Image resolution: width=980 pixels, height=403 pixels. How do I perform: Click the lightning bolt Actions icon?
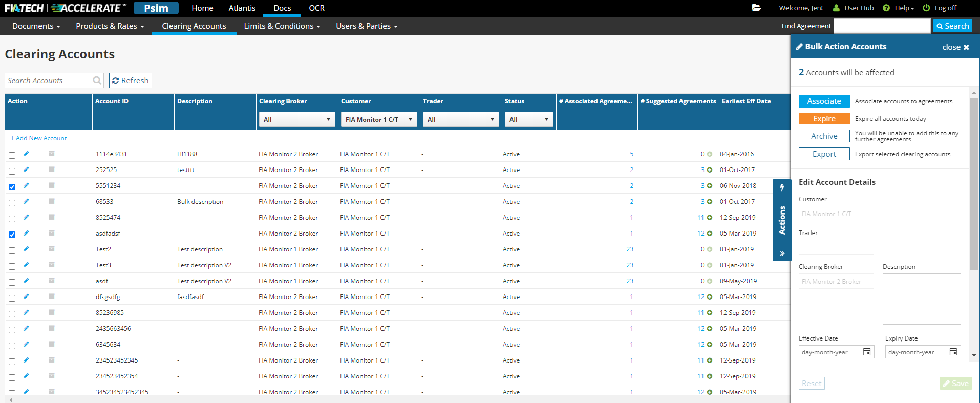(782, 187)
